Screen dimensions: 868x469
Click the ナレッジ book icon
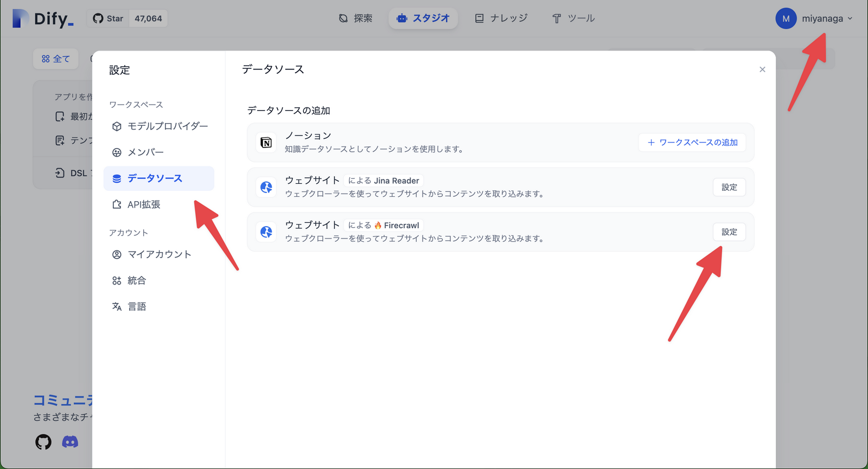480,18
